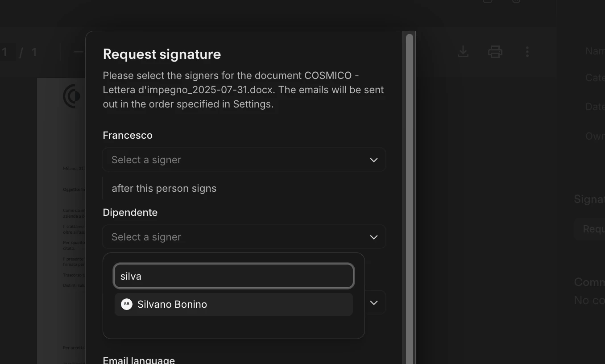Click the Email language label

(139, 360)
